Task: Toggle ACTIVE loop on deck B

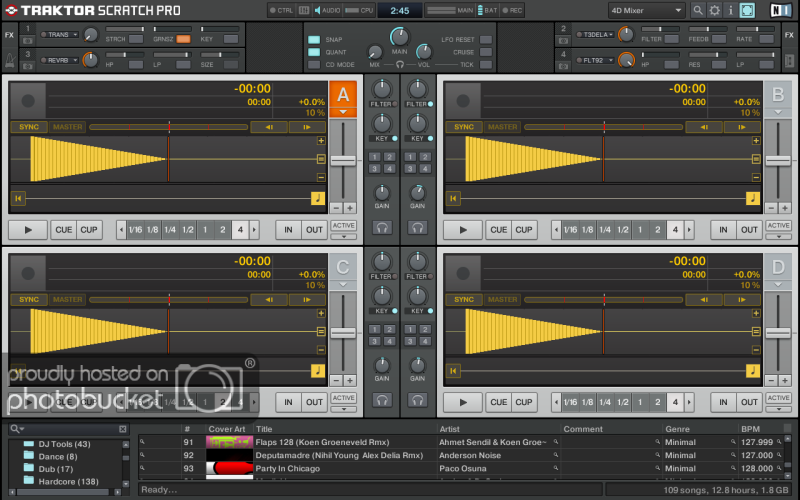Action: 778,226
